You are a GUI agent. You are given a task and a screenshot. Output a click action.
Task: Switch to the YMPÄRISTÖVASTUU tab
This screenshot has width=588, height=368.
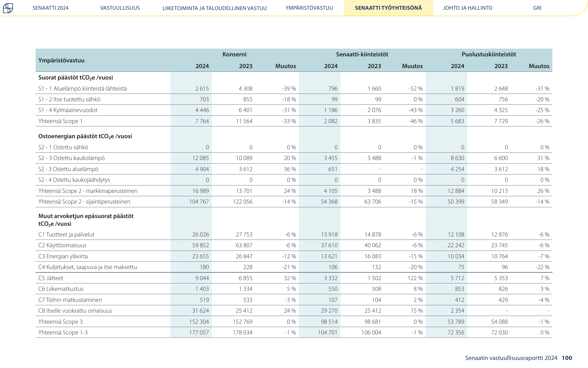click(309, 8)
